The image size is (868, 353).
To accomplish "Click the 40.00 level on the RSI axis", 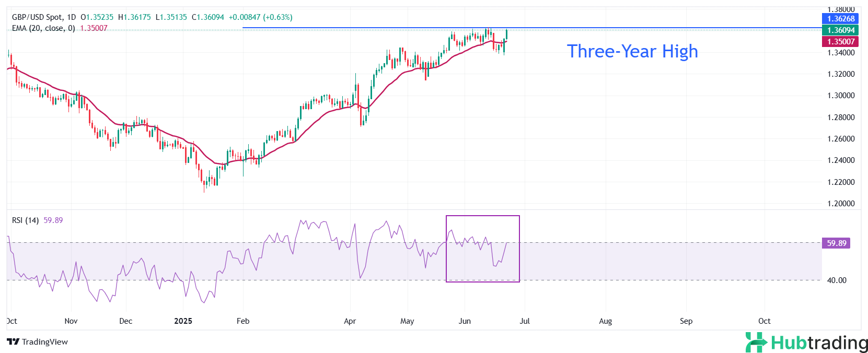I will coord(837,280).
